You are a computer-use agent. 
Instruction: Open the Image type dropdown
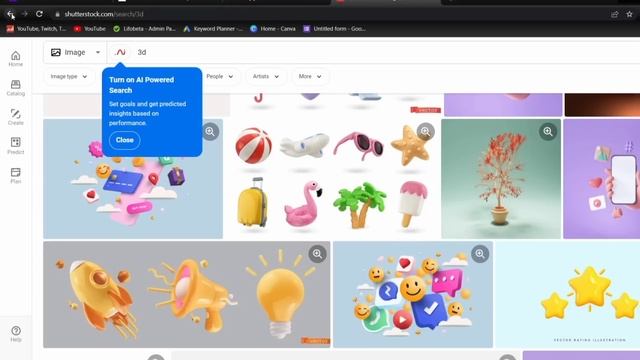coord(69,76)
